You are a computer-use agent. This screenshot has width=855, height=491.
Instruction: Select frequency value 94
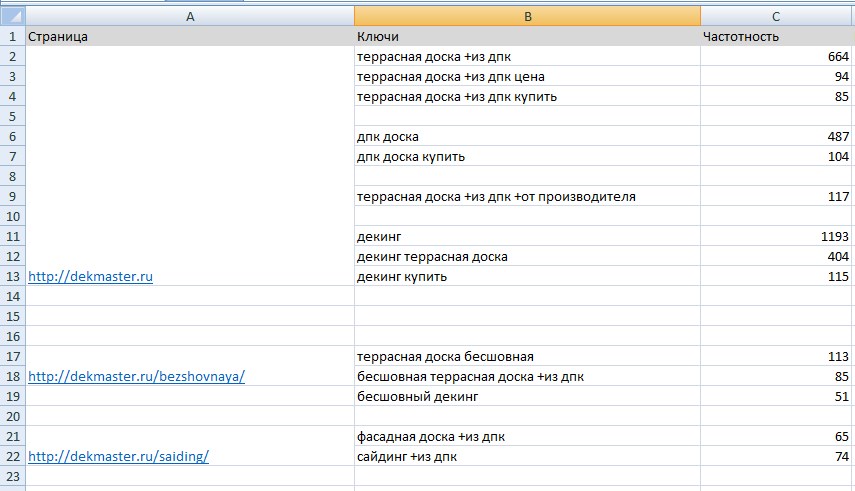click(x=776, y=76)
